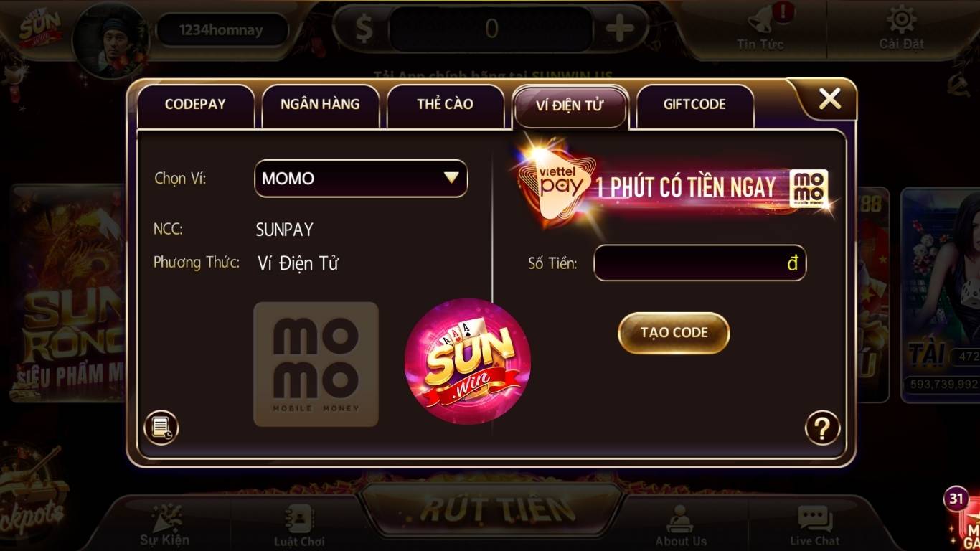Focus the Số Tiền amount field
The image size is (980, 551).
(700, 263)
